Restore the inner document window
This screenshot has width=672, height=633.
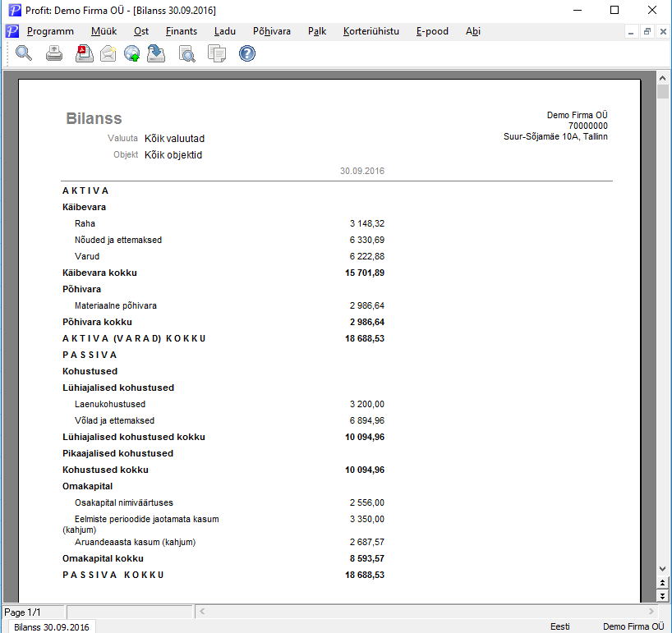point(647,31)
